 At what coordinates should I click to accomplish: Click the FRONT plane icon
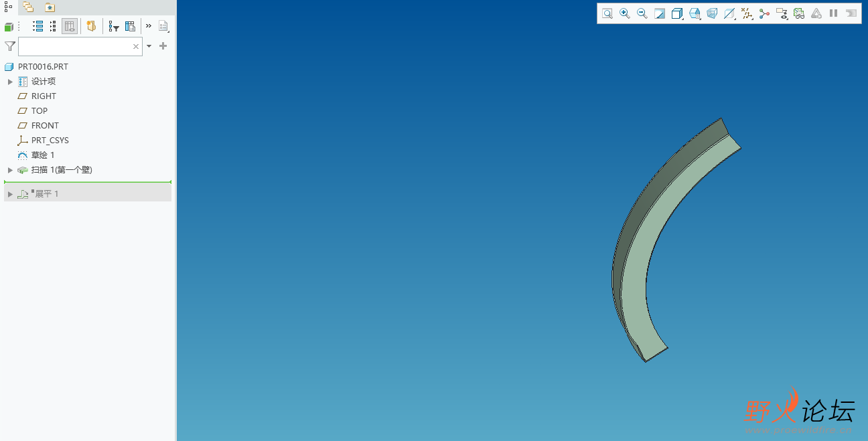pos(22,126)
